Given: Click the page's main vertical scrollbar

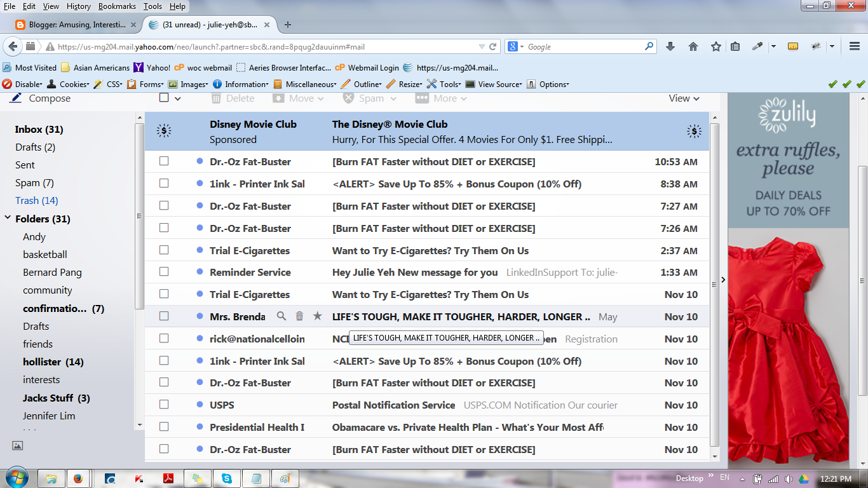Looking at the screenshot, I should 863,280.
